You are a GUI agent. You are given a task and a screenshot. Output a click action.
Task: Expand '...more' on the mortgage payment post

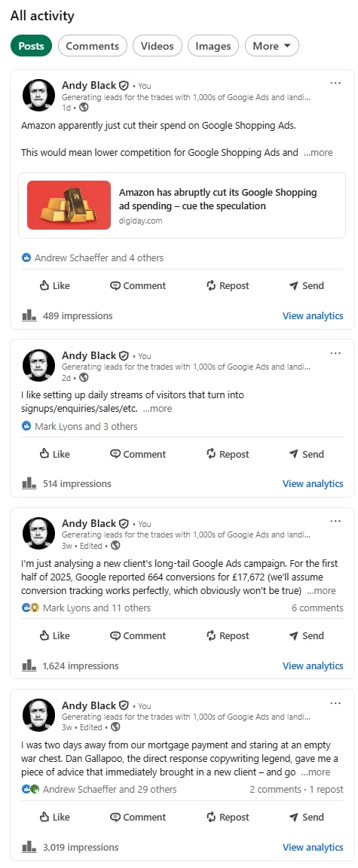pos(315,772)
